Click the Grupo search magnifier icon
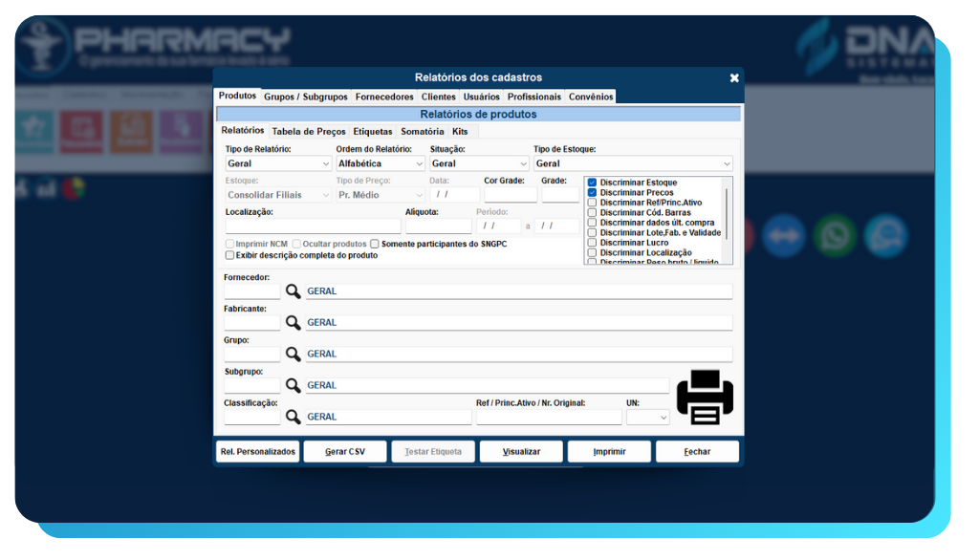Viewport: 979px width, 560px height. [293, 354]
